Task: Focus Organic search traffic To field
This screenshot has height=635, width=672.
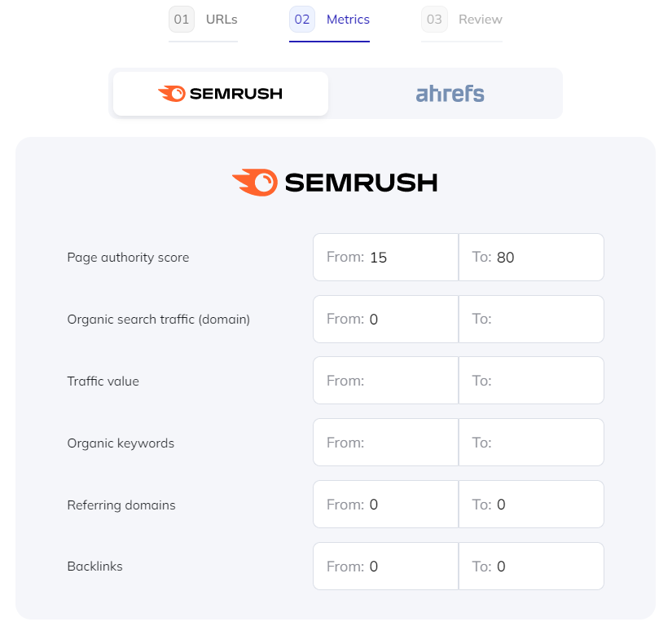Action: click(x=531, y=319)
